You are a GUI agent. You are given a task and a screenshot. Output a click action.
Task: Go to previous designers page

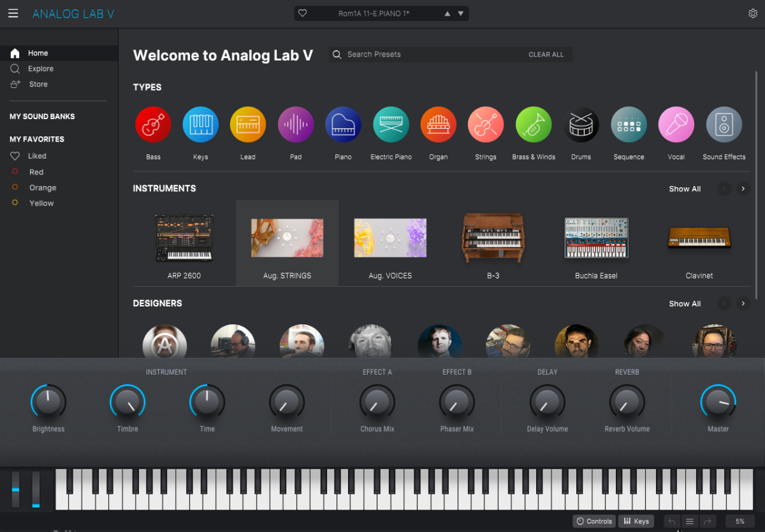tap(724, 303)
